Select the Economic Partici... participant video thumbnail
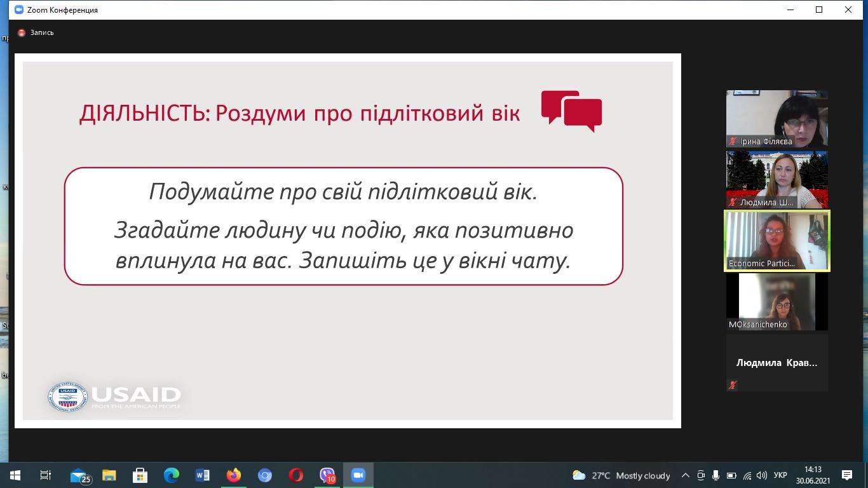The width and height of the screenshot is (868, 488). (776, 241)
